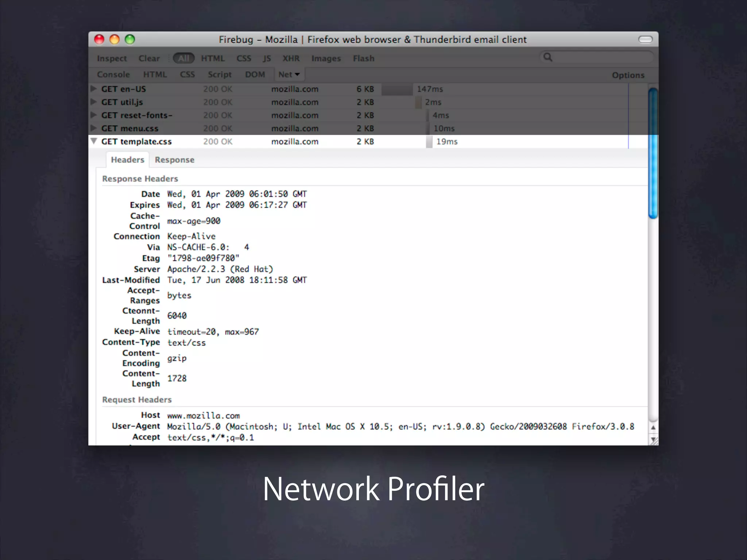Viewport: 747px width, 560px height.
Task: Click the max-age=900 Cache-Control value
Action: point(194,221)
